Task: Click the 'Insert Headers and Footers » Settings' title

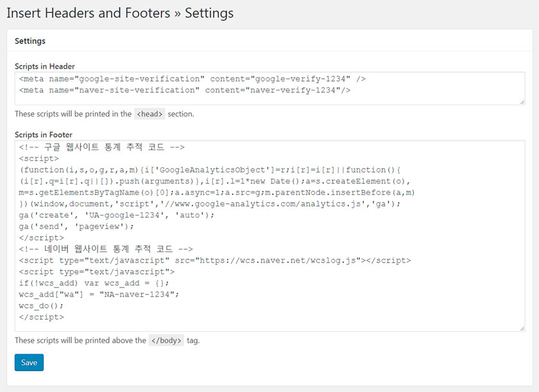Action: coord(120,13)
